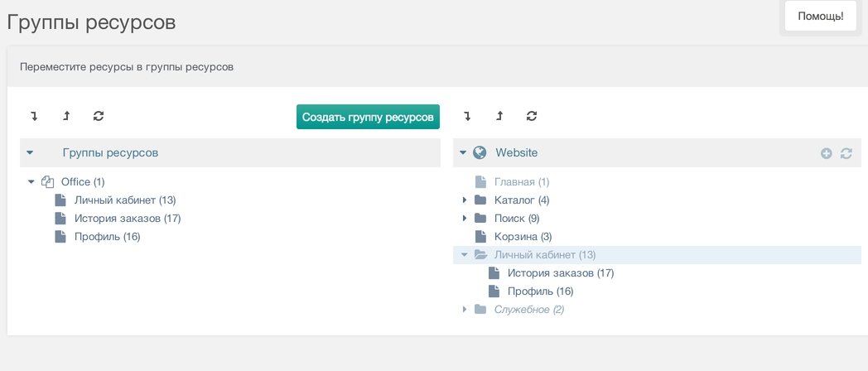This screenshot has width=868, height=371.
Task: Collapse the Группы ресурсов root node
Action: [30, 153]
